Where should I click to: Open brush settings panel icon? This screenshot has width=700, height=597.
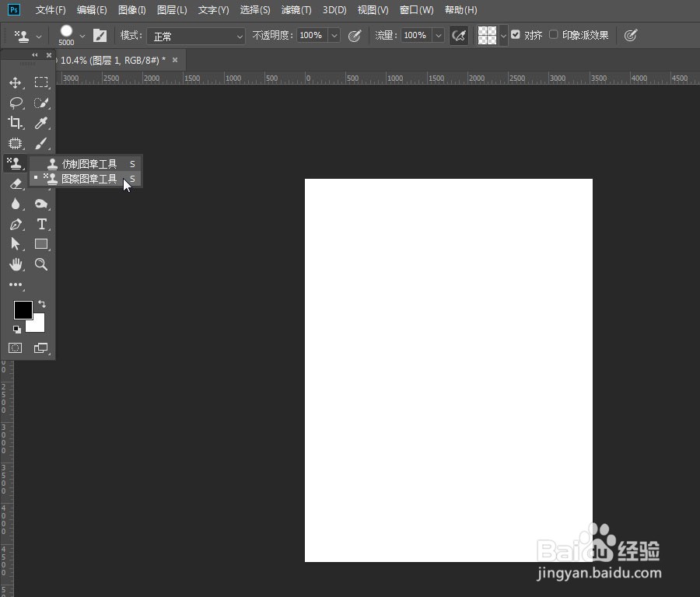(x=100, y=35)
